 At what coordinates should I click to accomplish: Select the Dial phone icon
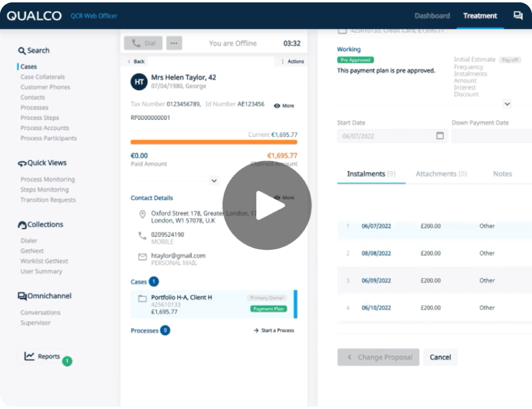136,43
